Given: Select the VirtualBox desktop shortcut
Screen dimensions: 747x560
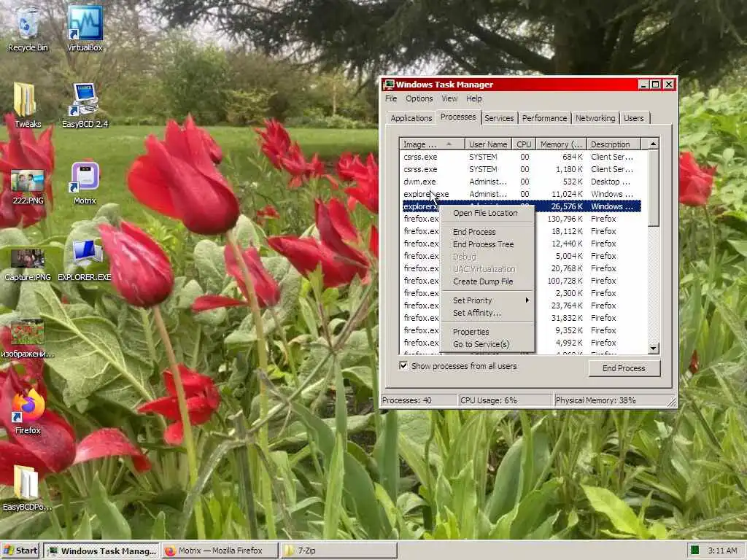Looking at the screenshot, I should coord(85,28).
